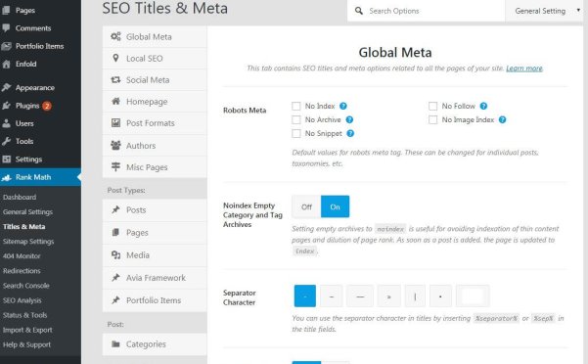Click the folder icon beside Categories

coord(115,343)
